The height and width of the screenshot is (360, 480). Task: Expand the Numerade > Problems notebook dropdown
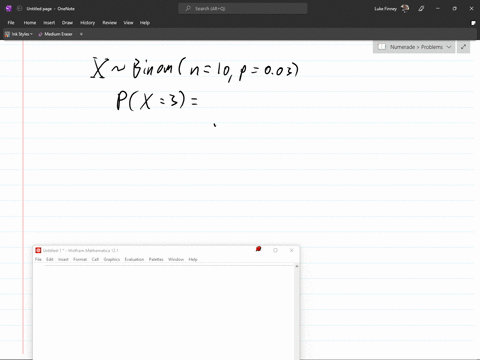click(449, 47)
